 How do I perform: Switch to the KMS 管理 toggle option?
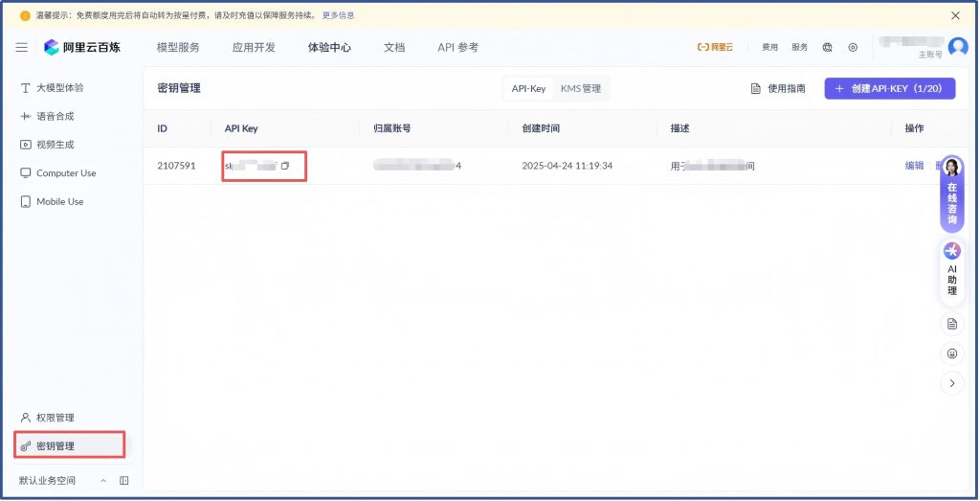[580, 89]
